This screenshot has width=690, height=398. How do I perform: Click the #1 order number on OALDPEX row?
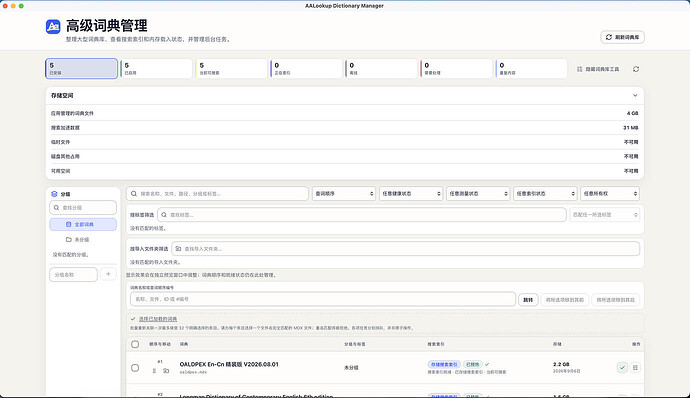(x=160, y=362)
